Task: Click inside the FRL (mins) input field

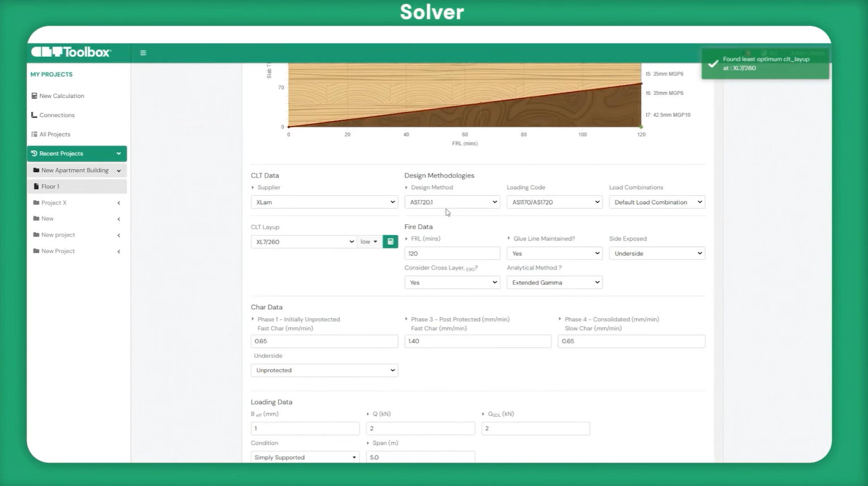Action: [452, 253]
